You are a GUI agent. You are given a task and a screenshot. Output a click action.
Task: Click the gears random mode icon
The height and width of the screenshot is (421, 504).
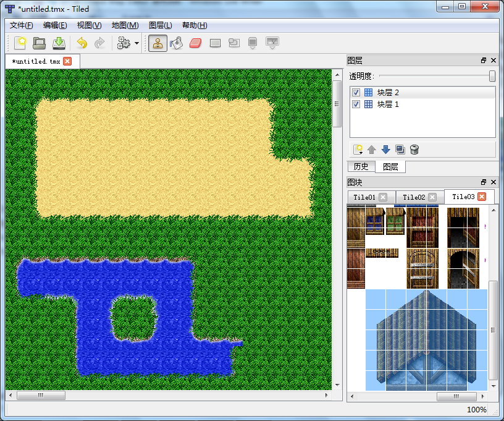click(124, 43)
